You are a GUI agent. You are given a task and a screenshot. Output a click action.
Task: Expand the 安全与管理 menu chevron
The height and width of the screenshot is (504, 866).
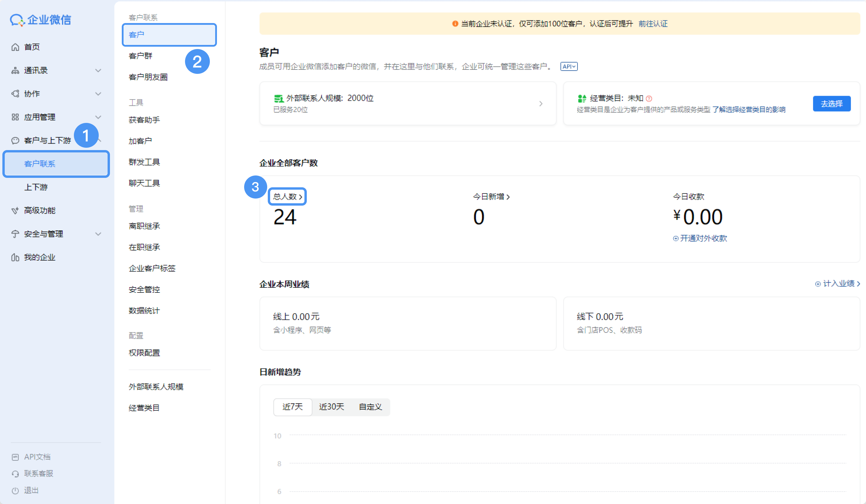98,234
